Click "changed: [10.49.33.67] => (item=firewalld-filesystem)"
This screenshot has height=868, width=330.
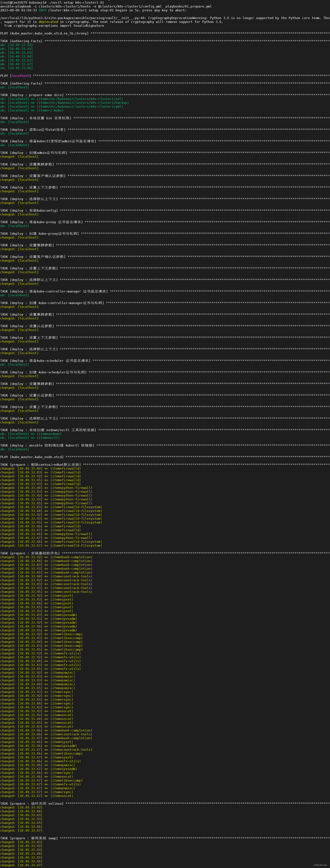pyautogui.click(x=51, y=545)
